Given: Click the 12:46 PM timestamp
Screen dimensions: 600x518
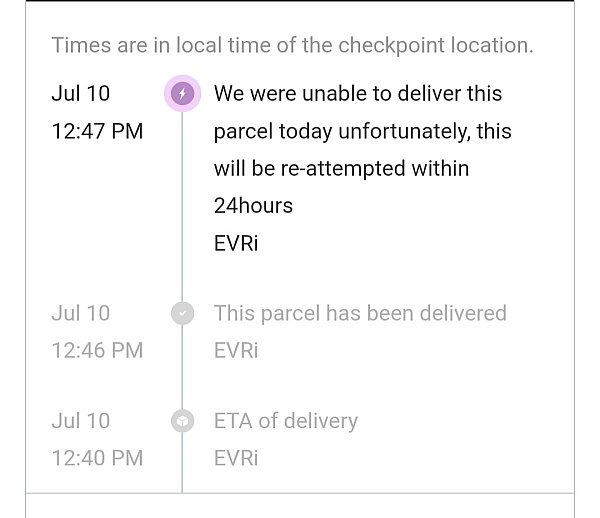Looking at the screenshot, I should tap(97, 350).
